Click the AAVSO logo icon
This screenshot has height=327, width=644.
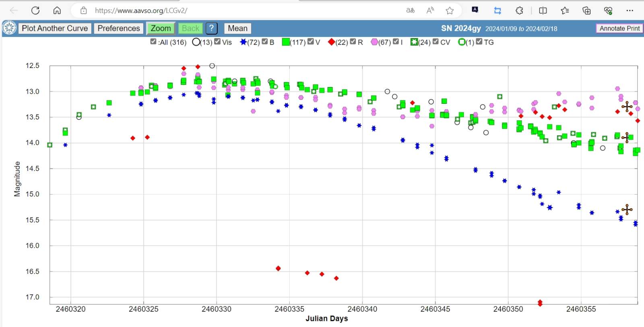click(9, 28)
